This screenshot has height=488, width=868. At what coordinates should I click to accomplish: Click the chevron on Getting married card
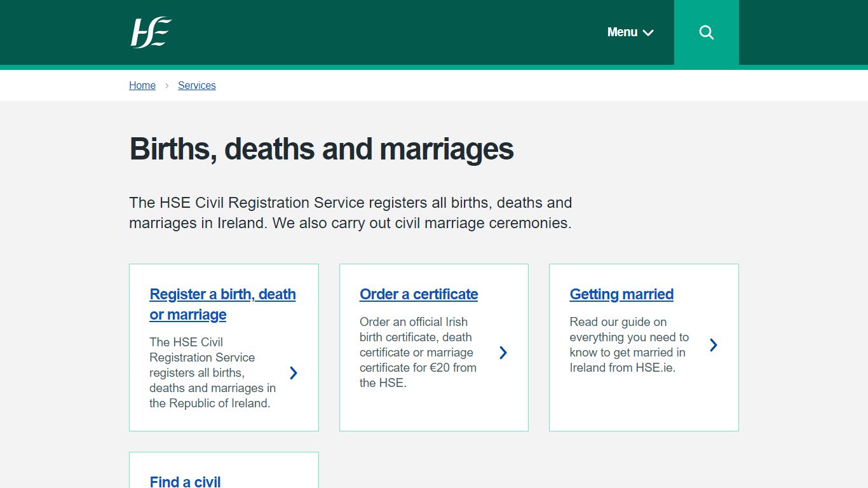(714, 345)
